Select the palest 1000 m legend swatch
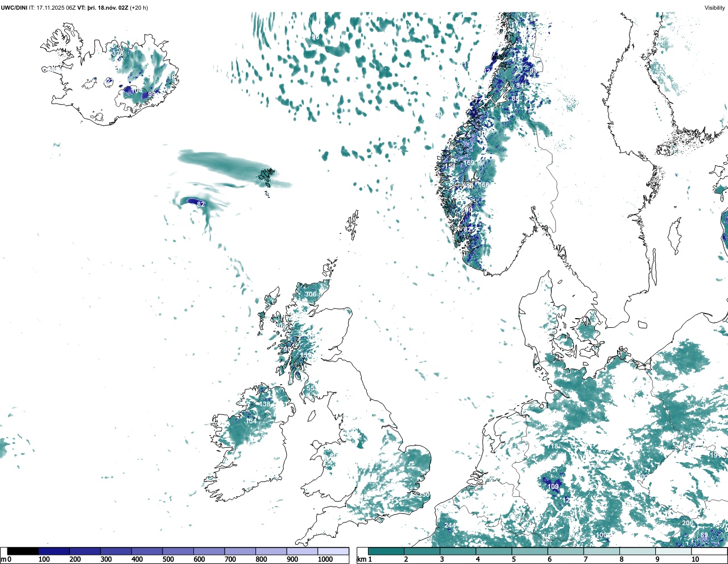The height and width of the screenshot is (564, 728). coord(333,551)
